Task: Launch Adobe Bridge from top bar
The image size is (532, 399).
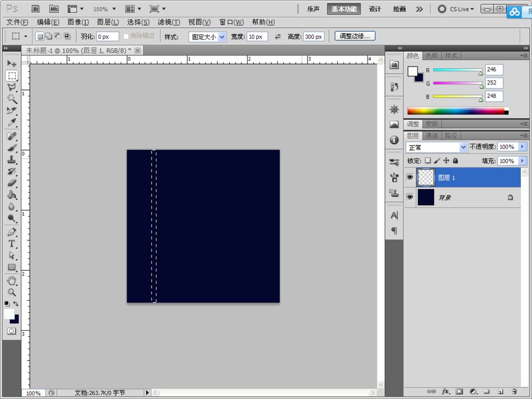Action: (36, 9)
